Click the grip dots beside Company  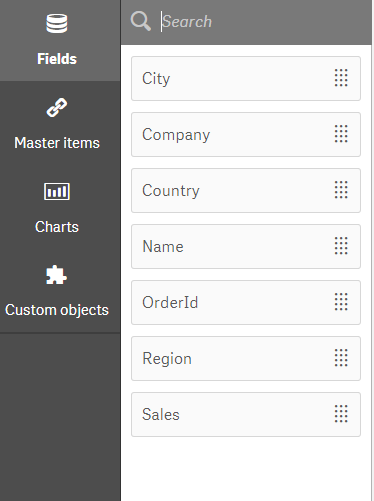341,134
